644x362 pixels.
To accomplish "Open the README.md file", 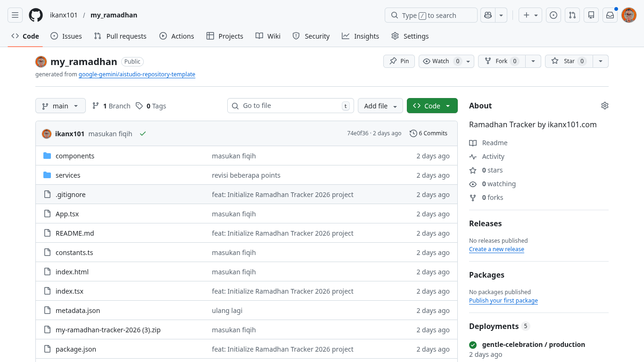I will [x=75, y=233].
